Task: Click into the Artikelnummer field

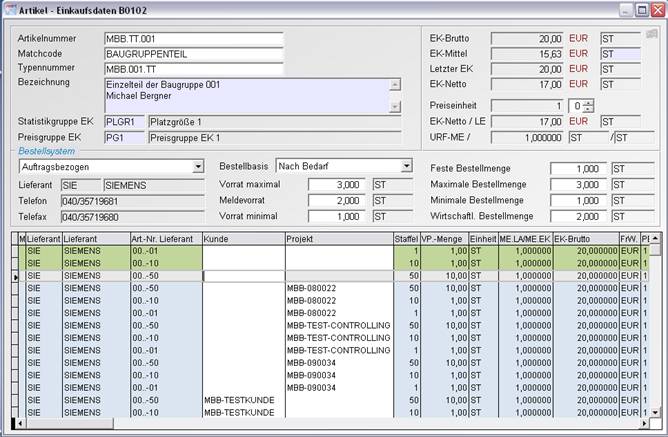Action: pyautogui.click(x=194, y=38)
